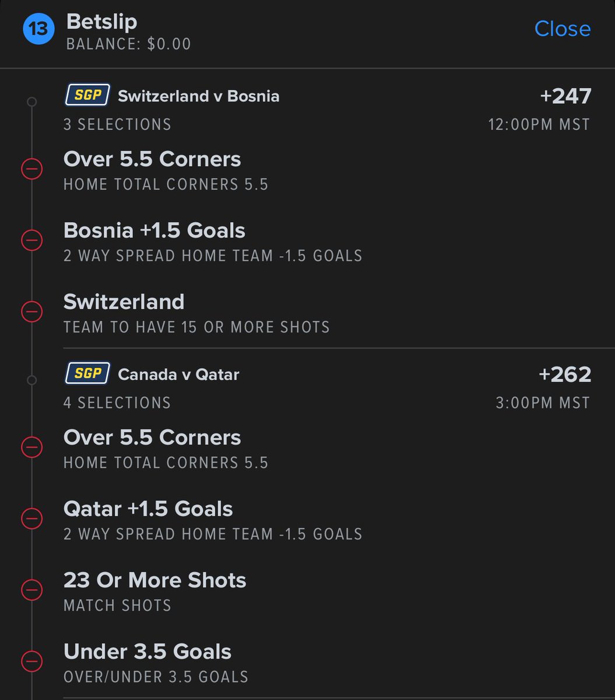615x700 pixels.
Task: Close the betslip
Action: (x=563, y=29)
